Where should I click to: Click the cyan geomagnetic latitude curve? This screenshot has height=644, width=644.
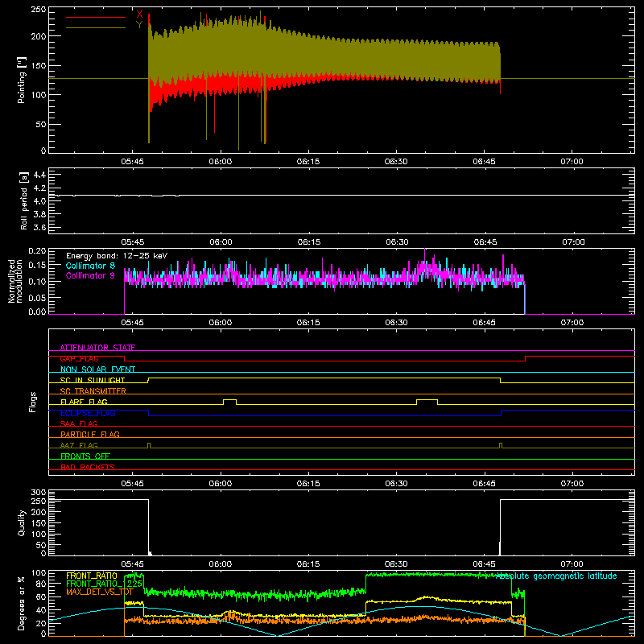coord(341,621)
